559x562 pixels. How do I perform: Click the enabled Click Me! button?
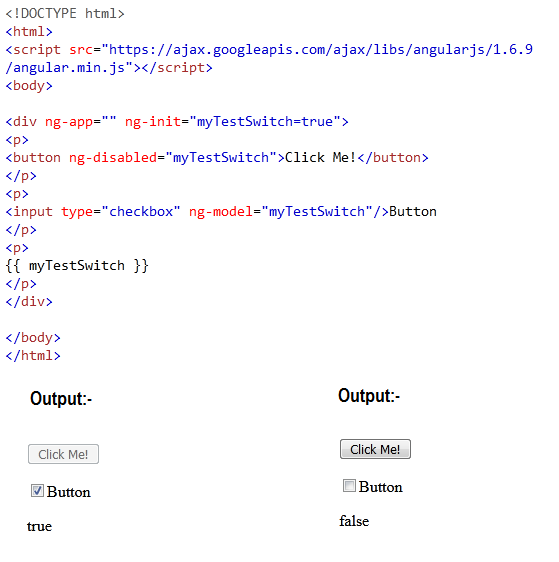coord(375,449)
